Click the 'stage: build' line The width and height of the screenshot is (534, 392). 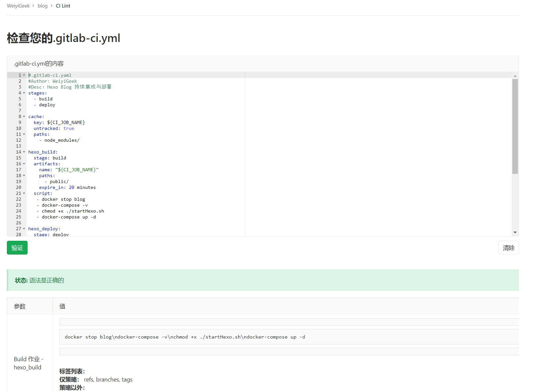point(50,158)
